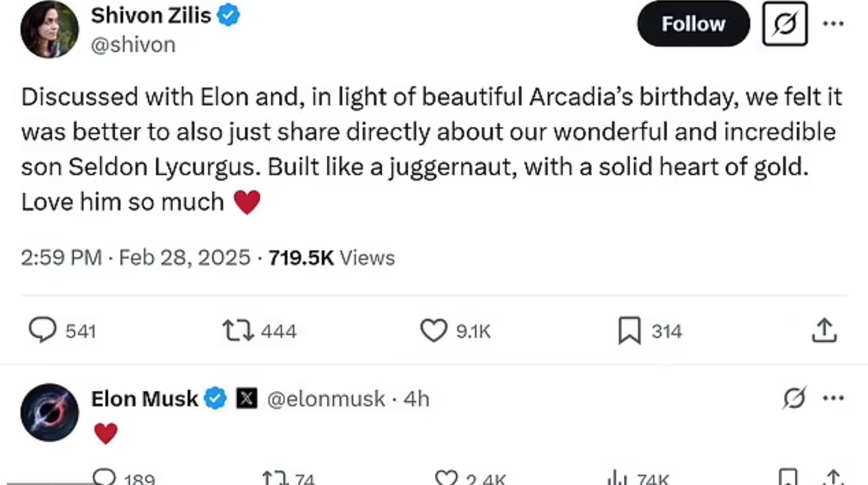
Task: Click reply icon on Elon Musk's reply
Action: click(104, 477)
